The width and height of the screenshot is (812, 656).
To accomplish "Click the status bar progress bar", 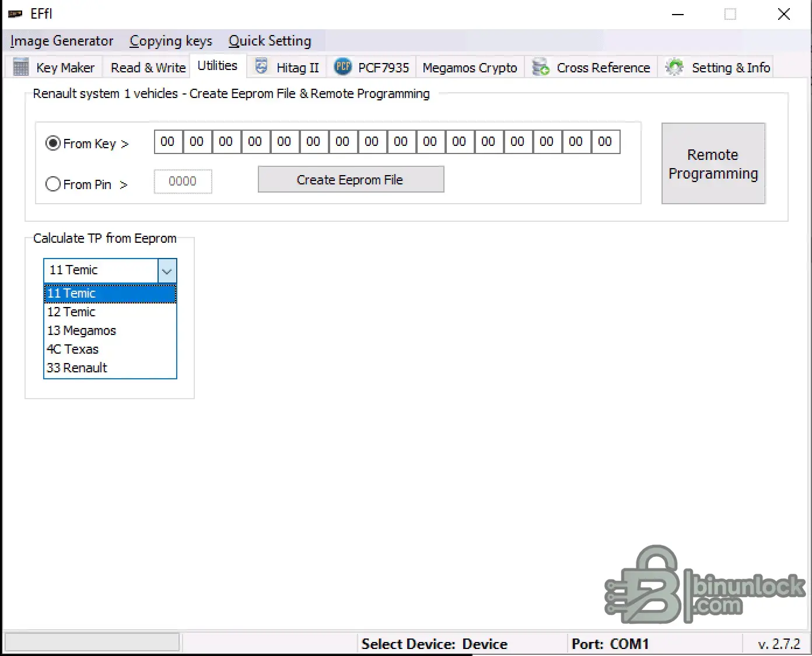I will (x=92, y=642).
